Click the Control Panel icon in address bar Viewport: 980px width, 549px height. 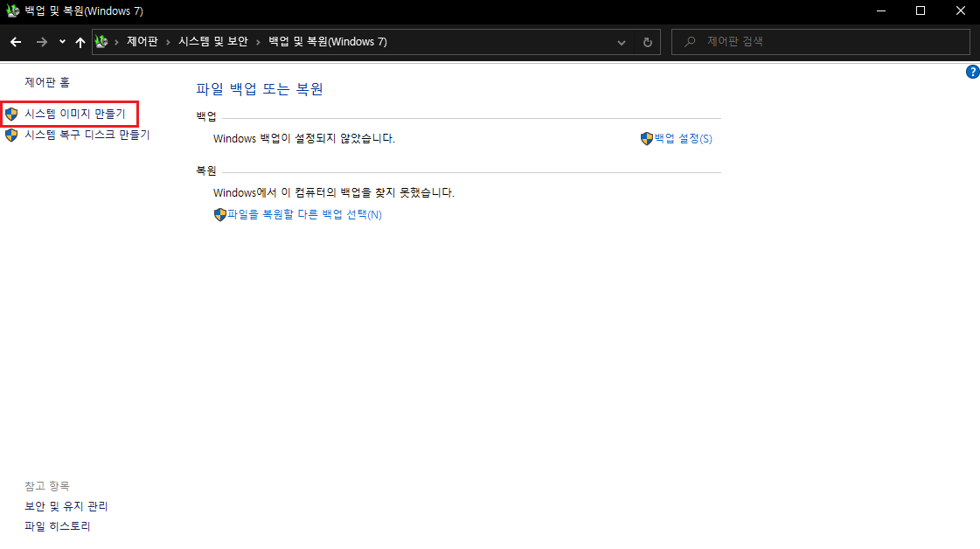tap(101, 42)
